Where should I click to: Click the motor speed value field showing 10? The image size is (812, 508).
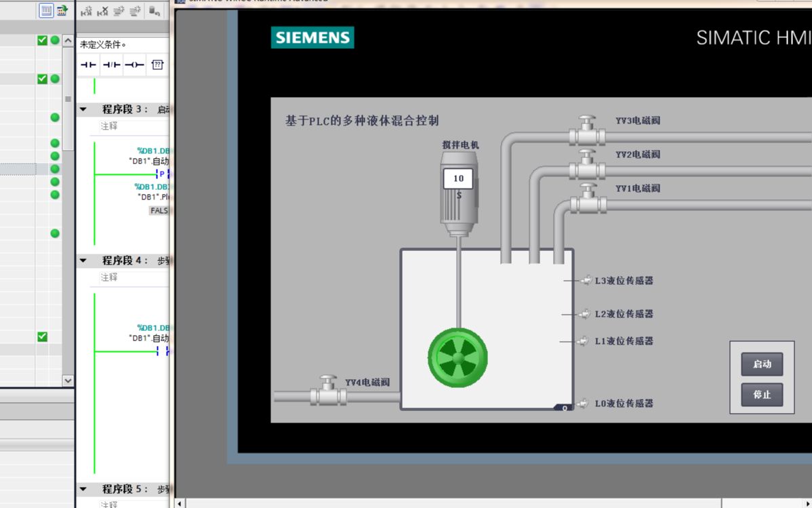pyautogui.click(x=457, y=178)
